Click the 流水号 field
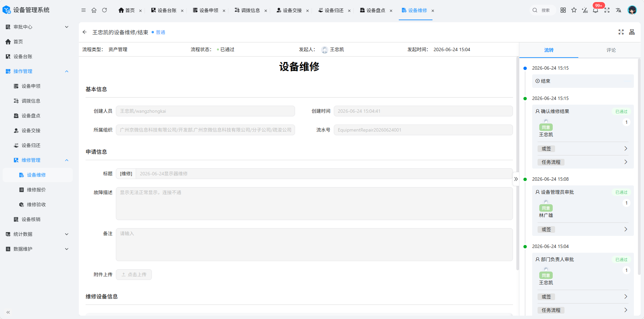Viewport: 644px width, 319px height. 423,130
